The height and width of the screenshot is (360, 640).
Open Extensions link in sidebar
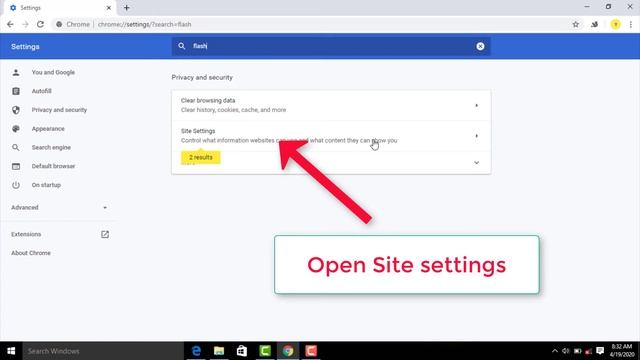coord(26,234)
